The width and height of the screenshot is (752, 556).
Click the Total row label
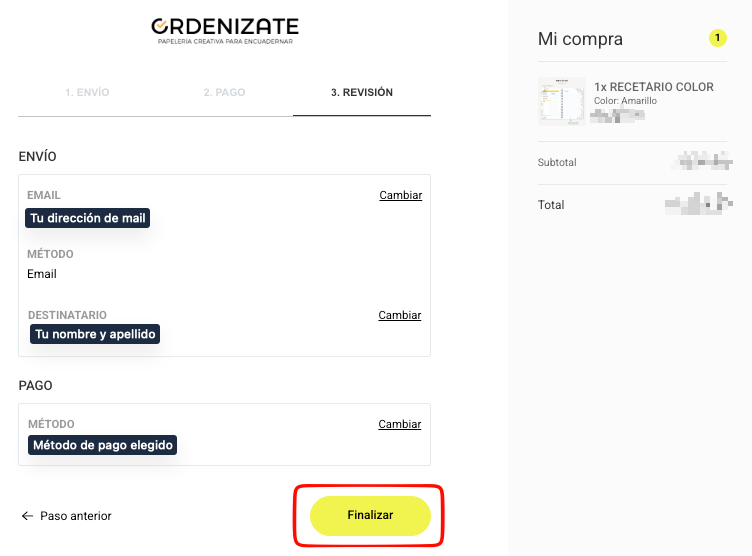click(551, 205)
